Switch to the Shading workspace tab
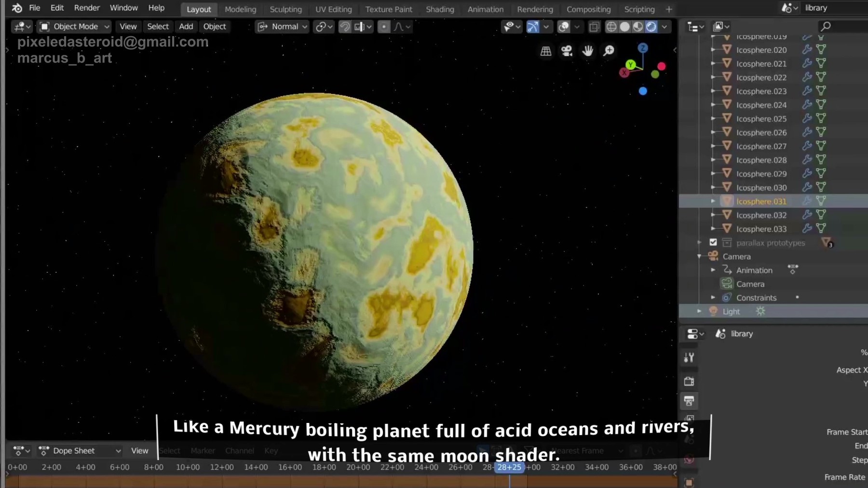 (440, 9)
